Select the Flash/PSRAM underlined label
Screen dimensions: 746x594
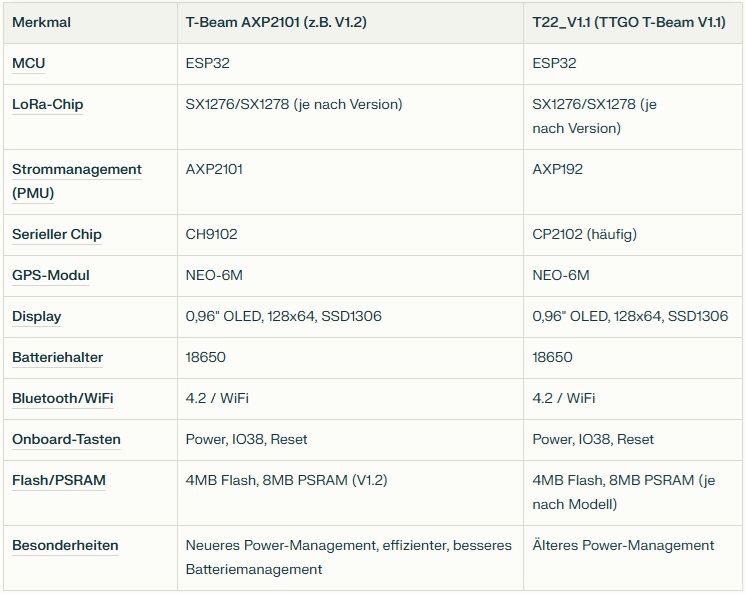click(59, 480)
